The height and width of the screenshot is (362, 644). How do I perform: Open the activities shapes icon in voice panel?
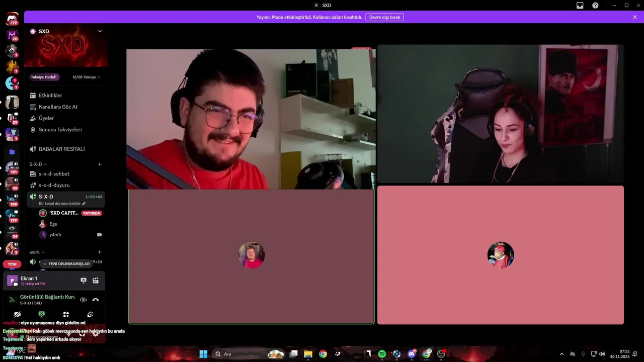click(66, 314)
